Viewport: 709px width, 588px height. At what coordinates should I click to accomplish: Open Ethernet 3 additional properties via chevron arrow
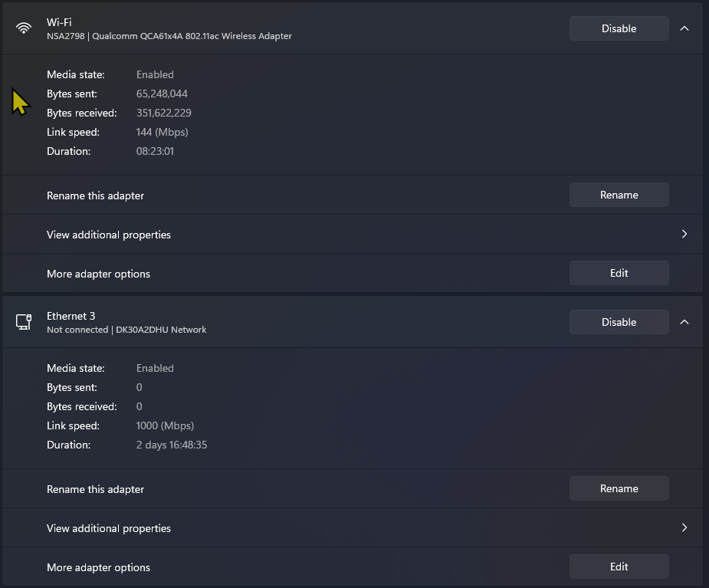[684, 527]
